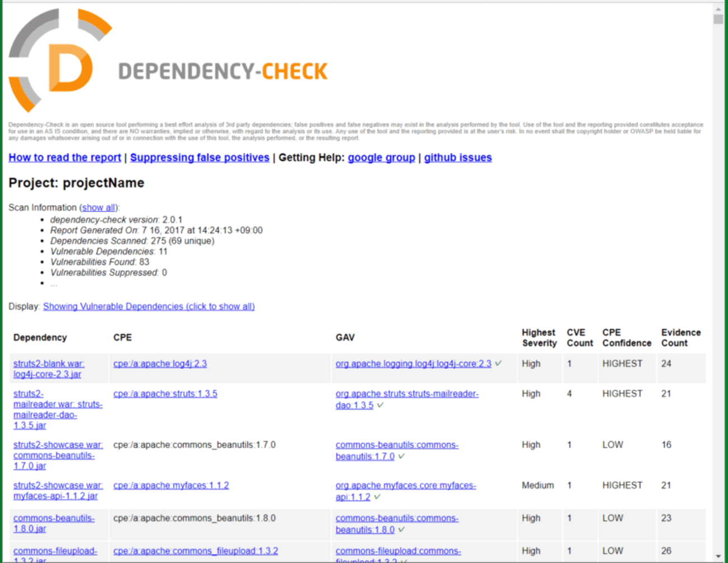The image size is (728, 563).
Task: Click High severity in the log4j-core row
Action: click(x=531, y=364)
